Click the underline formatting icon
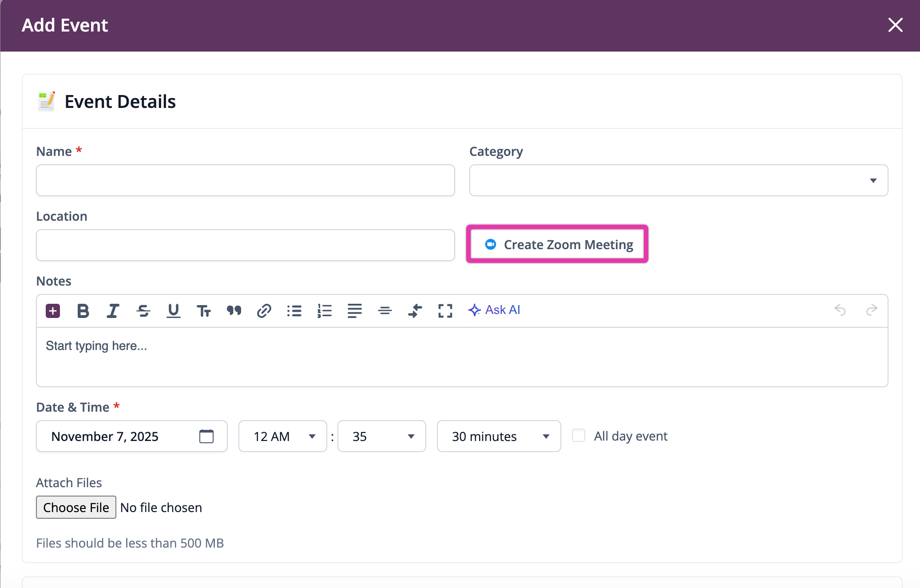Screen dimensions: 920x588 (x=173, y=310)
